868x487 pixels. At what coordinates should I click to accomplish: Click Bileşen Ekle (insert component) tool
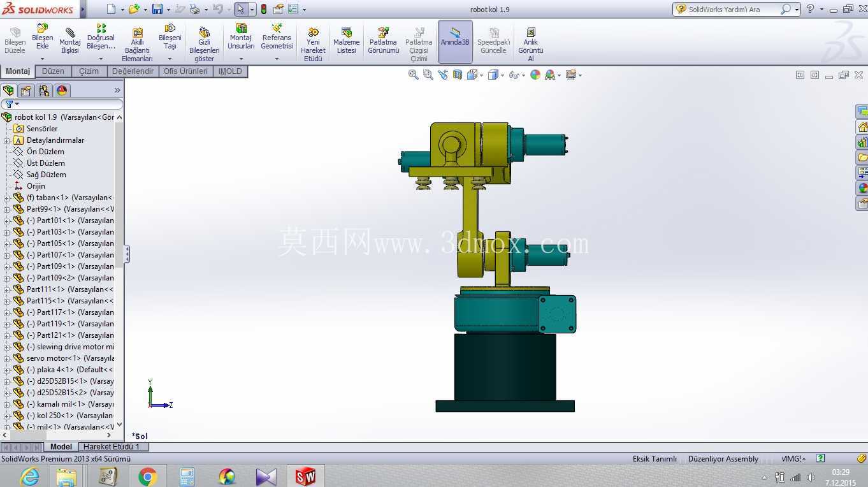pos(42,38)
